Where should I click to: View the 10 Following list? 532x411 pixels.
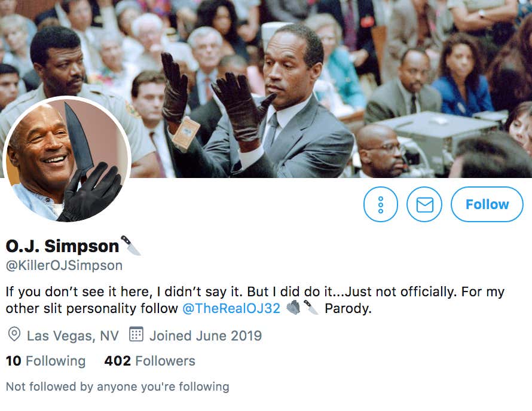[46, 361]
